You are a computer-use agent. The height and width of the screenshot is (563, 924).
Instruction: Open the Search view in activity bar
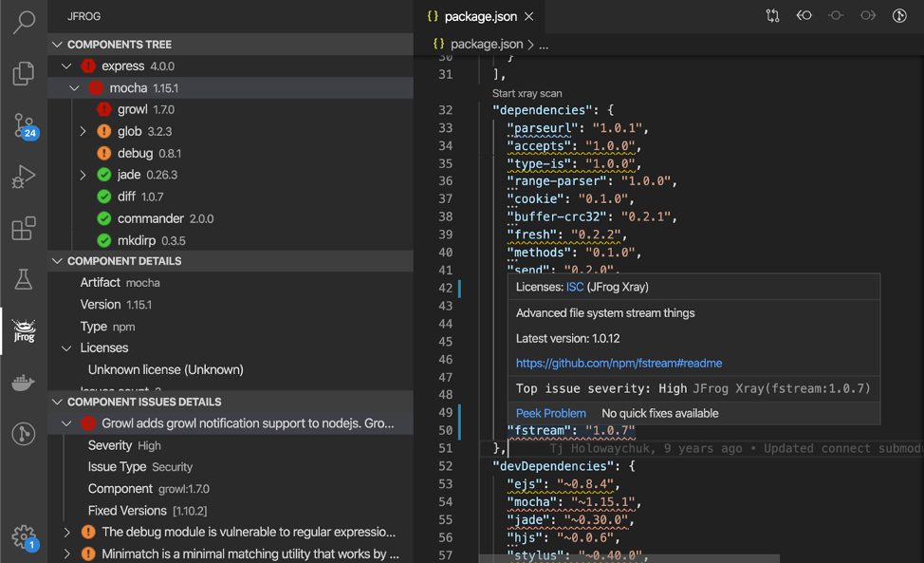[x=24, y=22]
